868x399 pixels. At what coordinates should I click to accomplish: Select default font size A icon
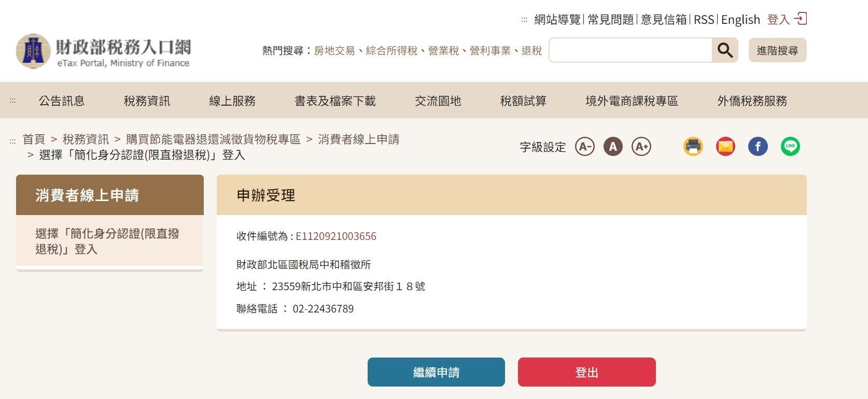point(613,147)
